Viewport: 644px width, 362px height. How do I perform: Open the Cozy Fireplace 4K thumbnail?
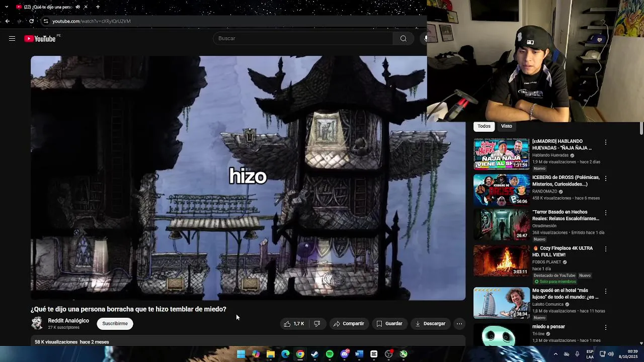coord(501,260)
